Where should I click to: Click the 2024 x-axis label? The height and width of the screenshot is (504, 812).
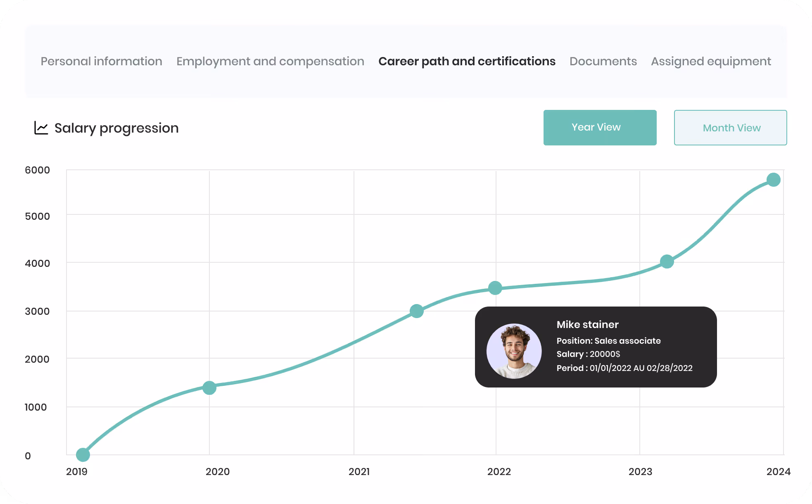(x=779, y=471)
